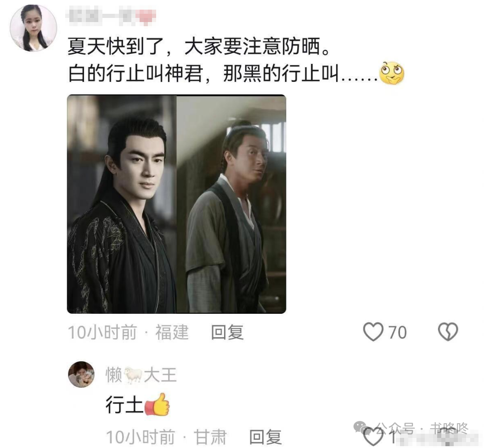Viewport: 484px width, 448px height.
Task: Like the reply from 懒大王
Action: 373,437
